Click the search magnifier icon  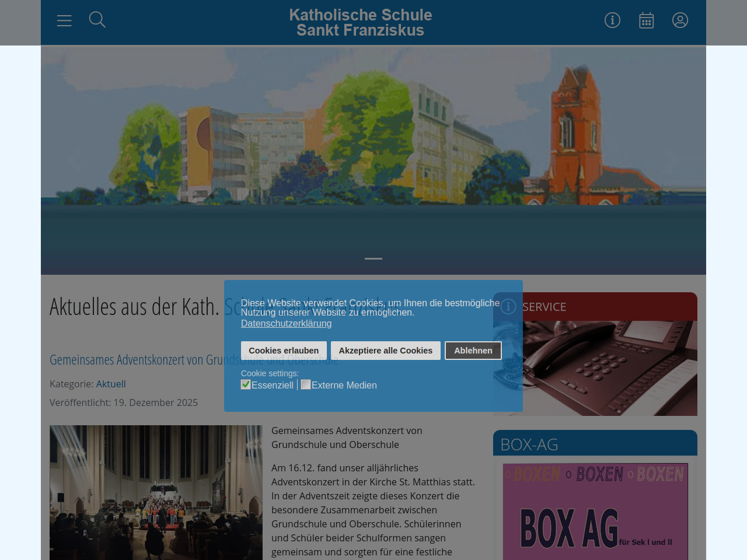(97, 20)
